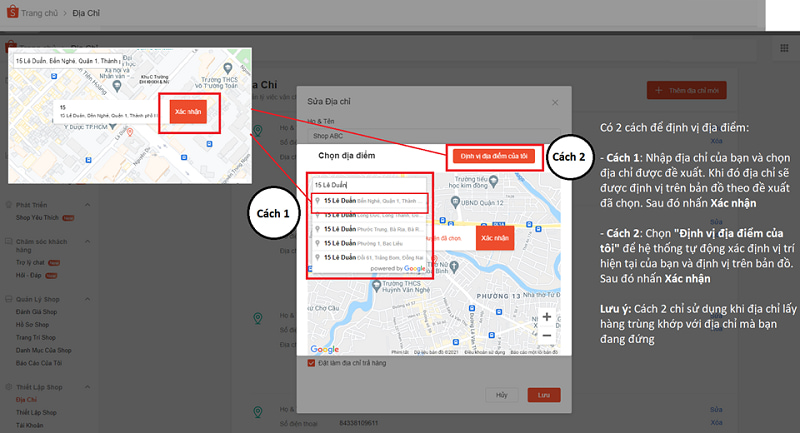This screenshot has width=800, height=433.
Task: Click the Shopee logo in the header
Action: (x=11, y=14)
